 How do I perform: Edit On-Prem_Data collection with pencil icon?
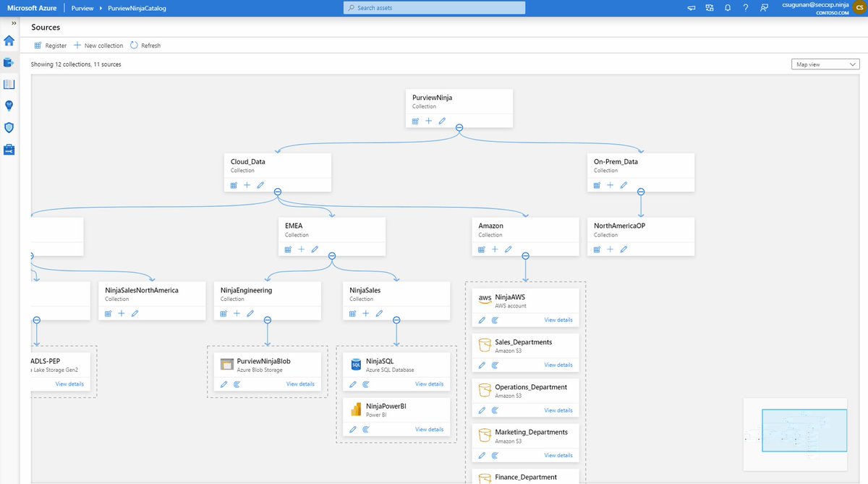coord(624,185)
